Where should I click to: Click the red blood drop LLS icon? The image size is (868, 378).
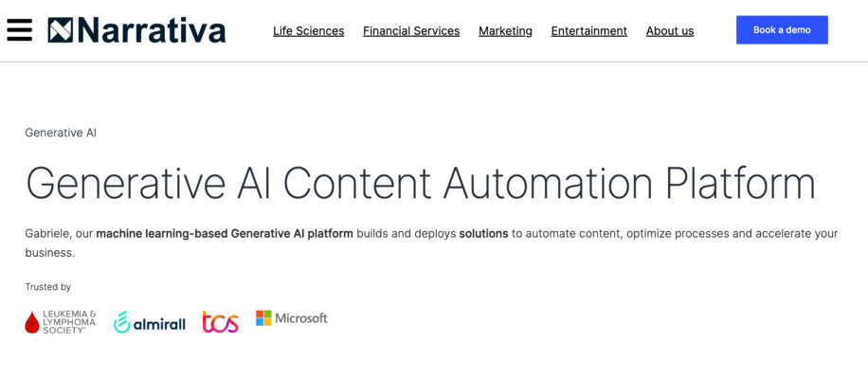(x=32, y=322)
